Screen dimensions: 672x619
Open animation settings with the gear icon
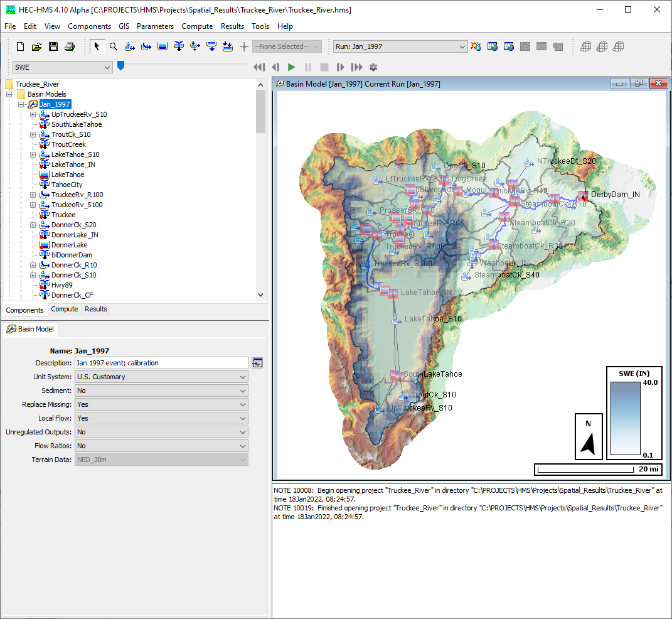[373, 67]
